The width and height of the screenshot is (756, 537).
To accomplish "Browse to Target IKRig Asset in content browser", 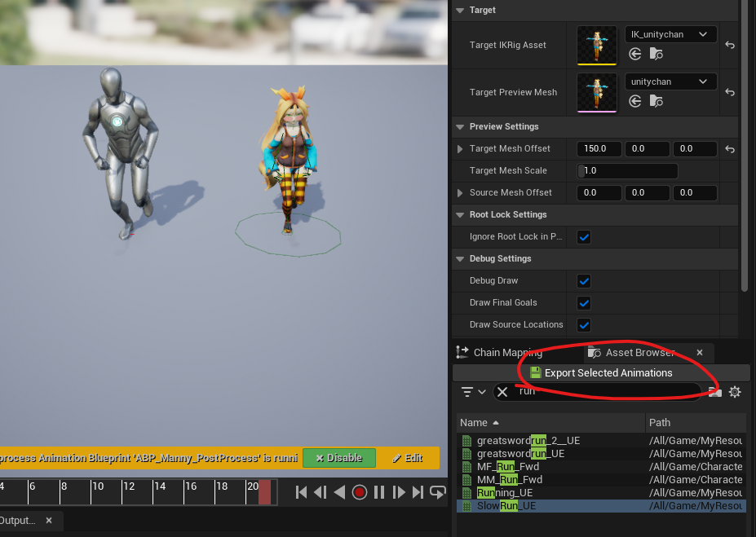I will [657, 54].
